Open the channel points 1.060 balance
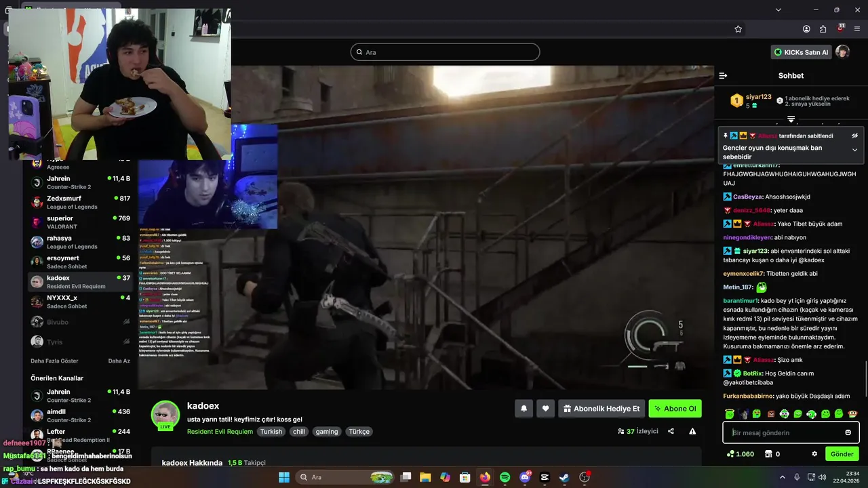 740,454
